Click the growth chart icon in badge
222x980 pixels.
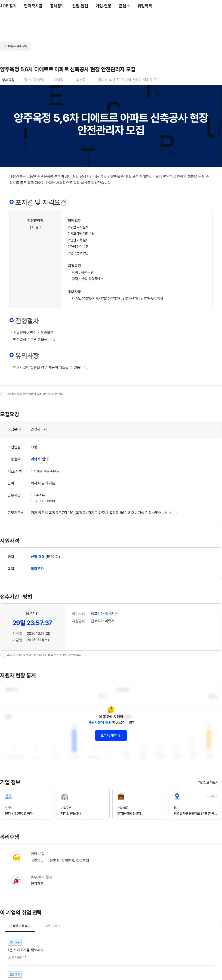5,47
